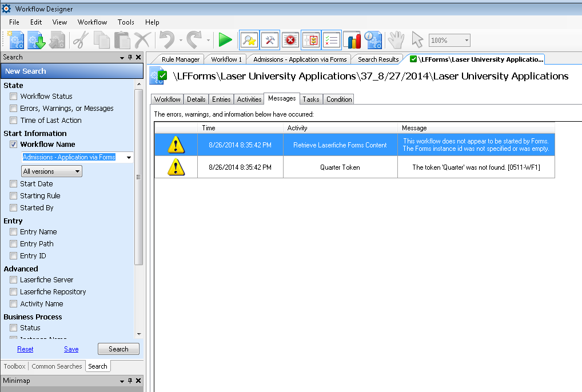Click the Search button

point(118,349)
